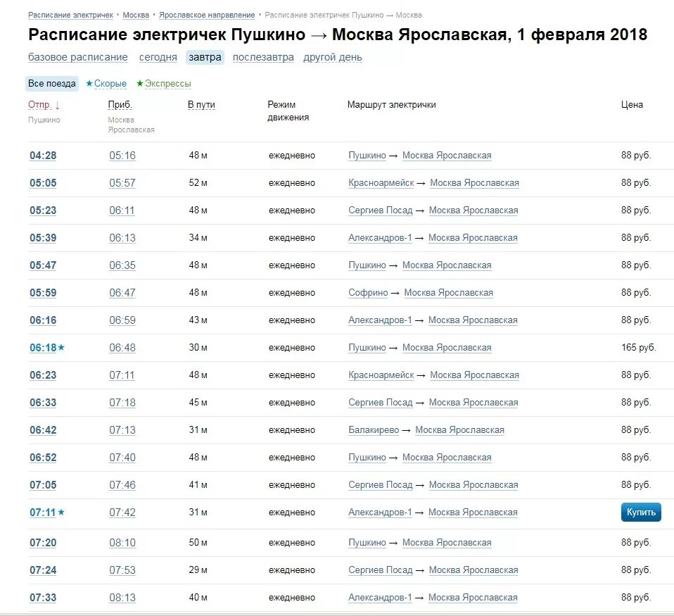The height and width of the screenshot is (616, 674).
Task: Click the 165 руб. price
Action: (x=638, y=348)
